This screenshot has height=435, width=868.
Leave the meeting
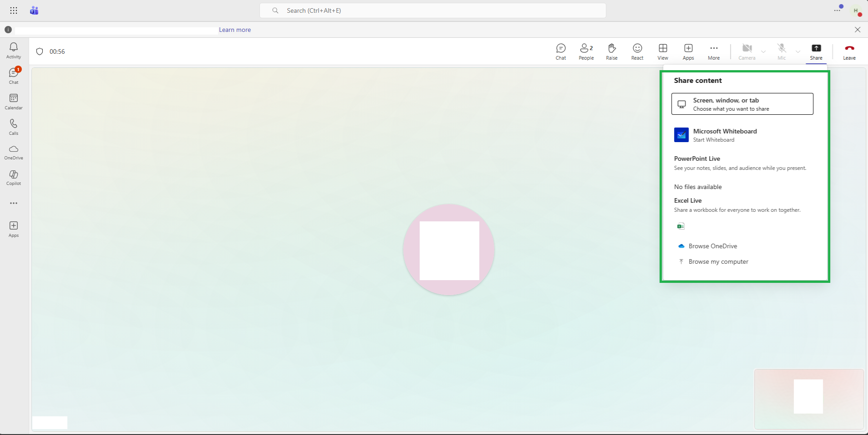(x=849, y=51)
